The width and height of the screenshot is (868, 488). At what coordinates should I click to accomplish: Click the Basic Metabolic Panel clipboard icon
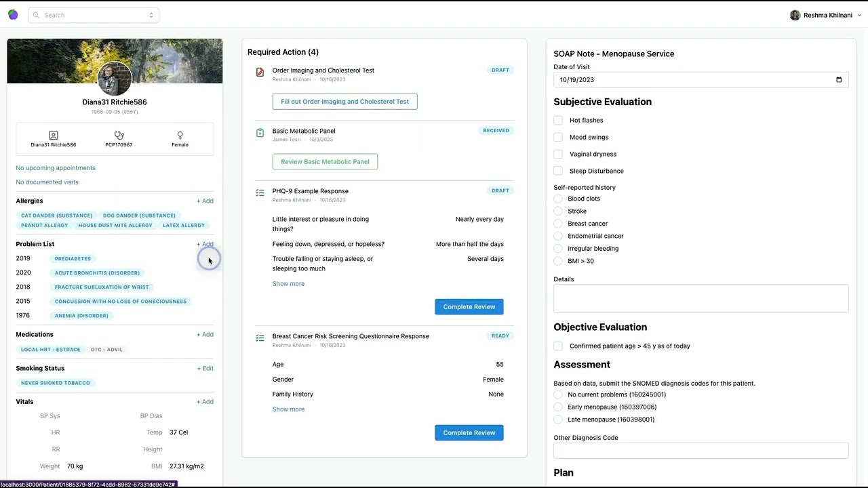pos(260,133)
